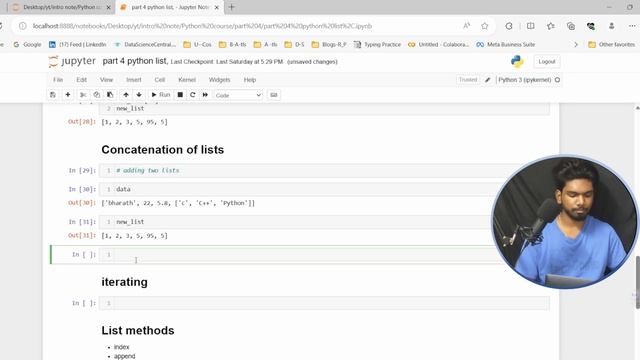Screen dimensions: 640x360
Task: Toggle read aloud icon in address bar
Action: click(x=467, y=26)
